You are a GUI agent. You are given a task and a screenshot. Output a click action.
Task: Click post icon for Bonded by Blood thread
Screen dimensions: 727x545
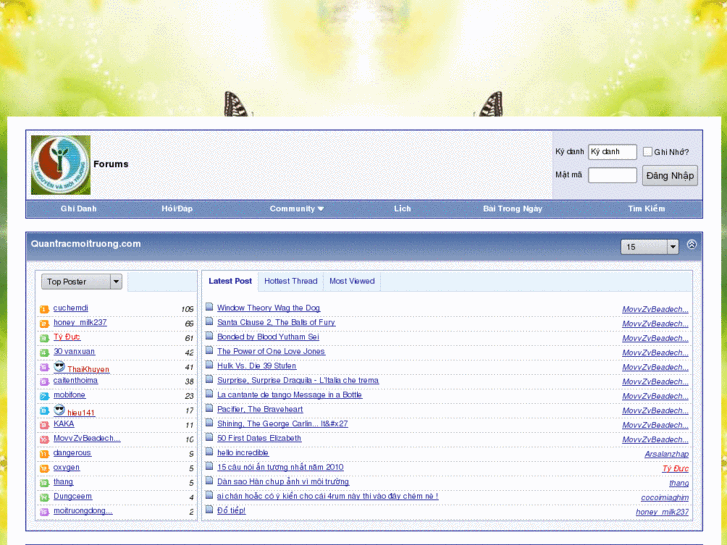coord(210,336)
